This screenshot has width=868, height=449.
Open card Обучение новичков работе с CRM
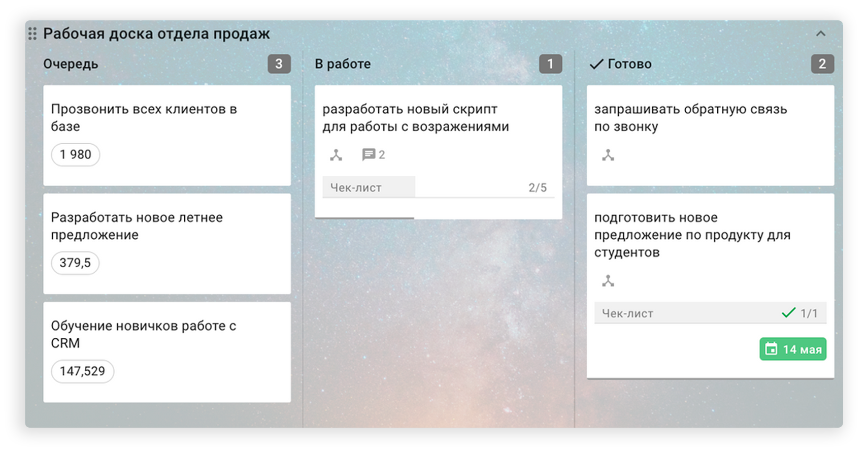(167, 352)
